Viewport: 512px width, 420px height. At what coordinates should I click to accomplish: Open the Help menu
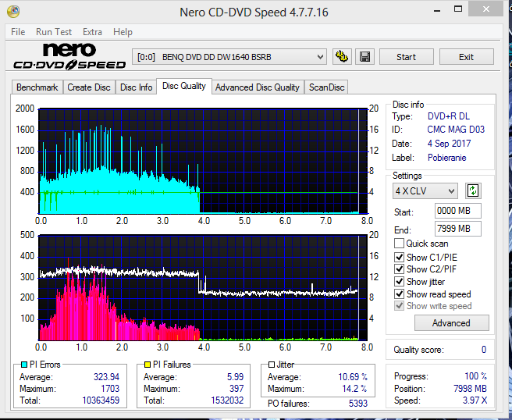coord(123,32)
